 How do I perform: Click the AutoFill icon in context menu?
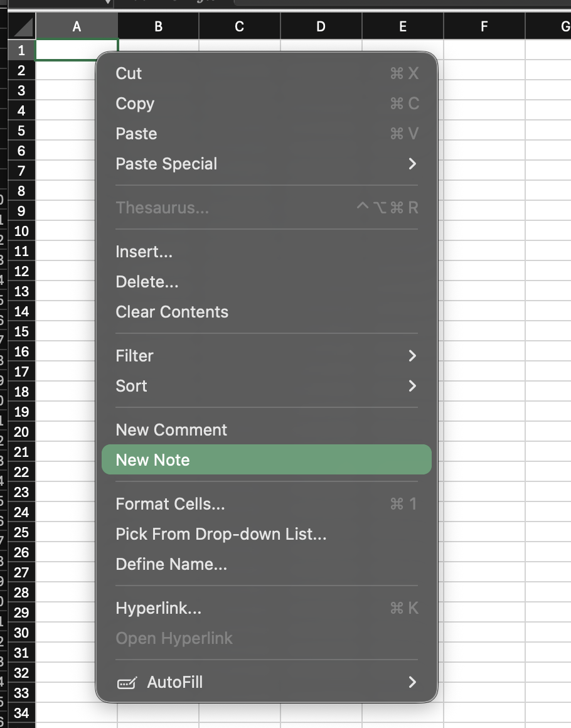coord(126,683)
